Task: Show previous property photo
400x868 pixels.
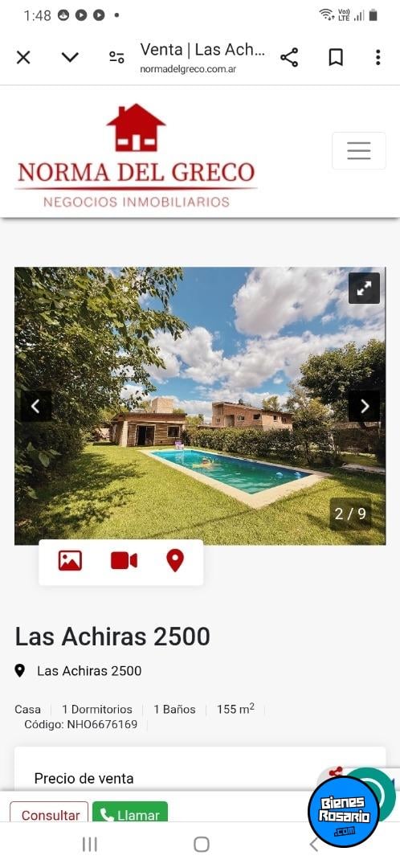Action: pos(35,407)
